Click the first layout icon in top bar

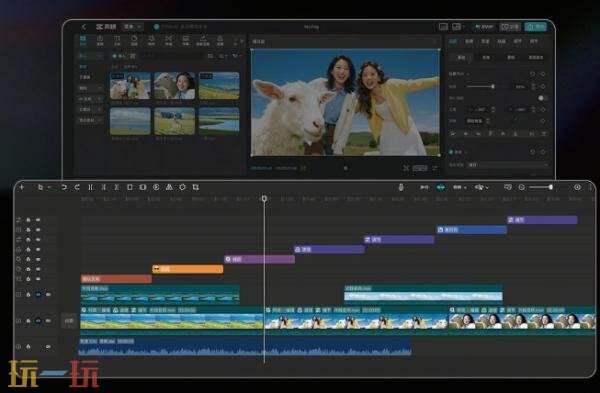443,26
